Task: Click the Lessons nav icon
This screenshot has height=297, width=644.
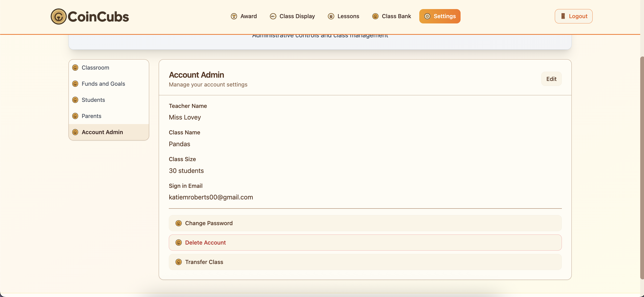Action: tap(331, 16)
